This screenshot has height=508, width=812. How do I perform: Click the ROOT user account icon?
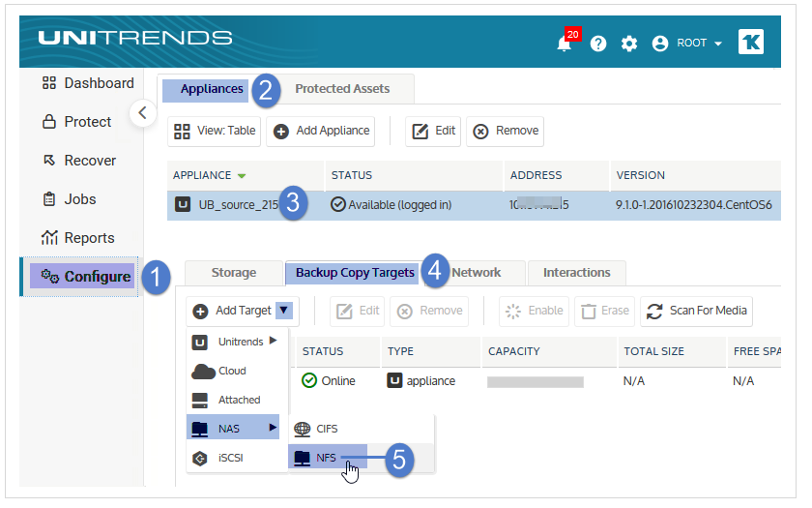click(x=659, y=44)
